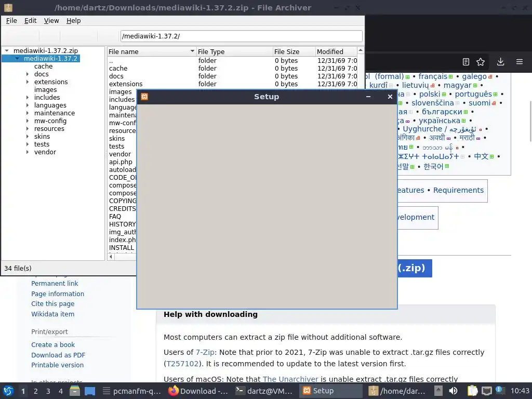Click the clipboard icon in system tray
Image resolution: width=532 pixels, height=399 pixels.
[472, 391]
